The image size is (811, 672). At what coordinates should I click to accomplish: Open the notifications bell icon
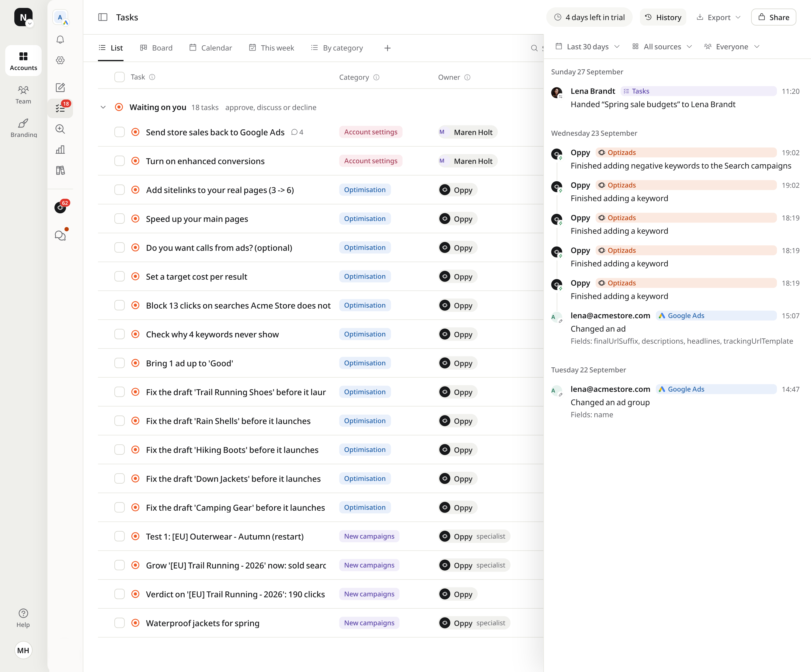tap(60, 40)
